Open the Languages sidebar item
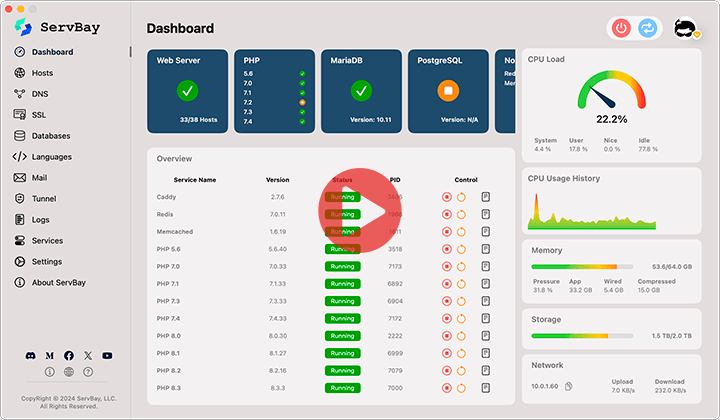Viewport: 720px width, 420px height. click(x=51, y=157)
